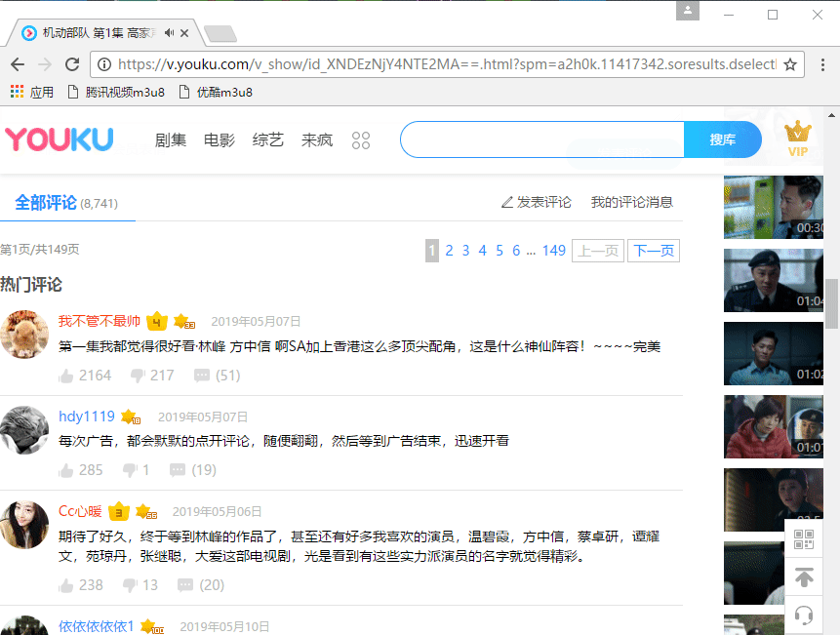This screenshot has width=840, height=635.
Task: Dislike Cc心暖's comment
Action: pyautogui.click(x=130, y=585)
